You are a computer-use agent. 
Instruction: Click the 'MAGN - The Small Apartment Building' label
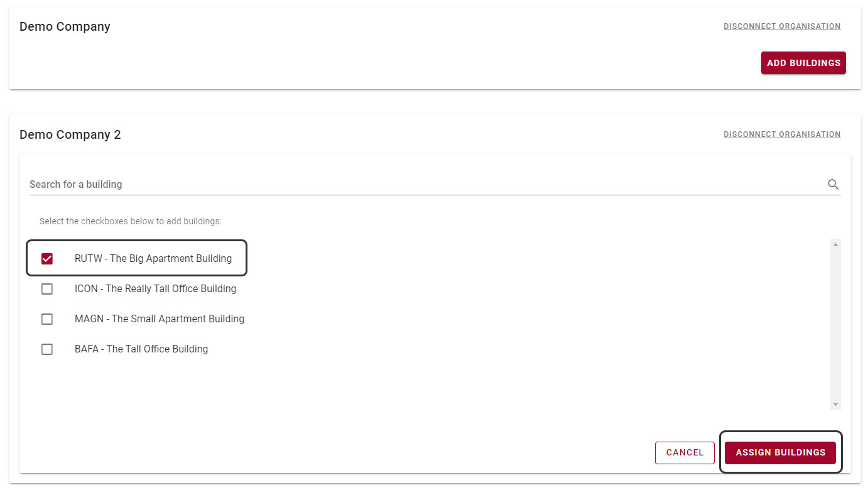point(160,319)
